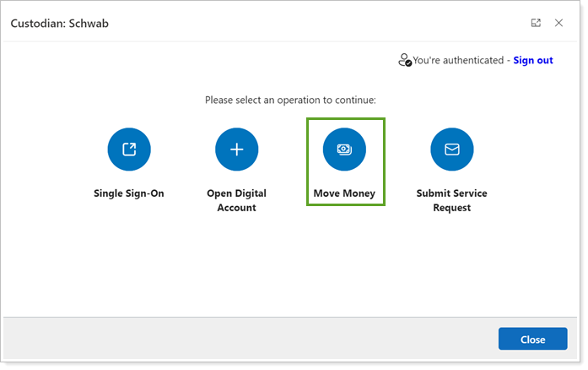The width and height of the screenshot is (588, 370).
Task: Click the plus icon for Open Digital Account
Action: coord(236,150)
